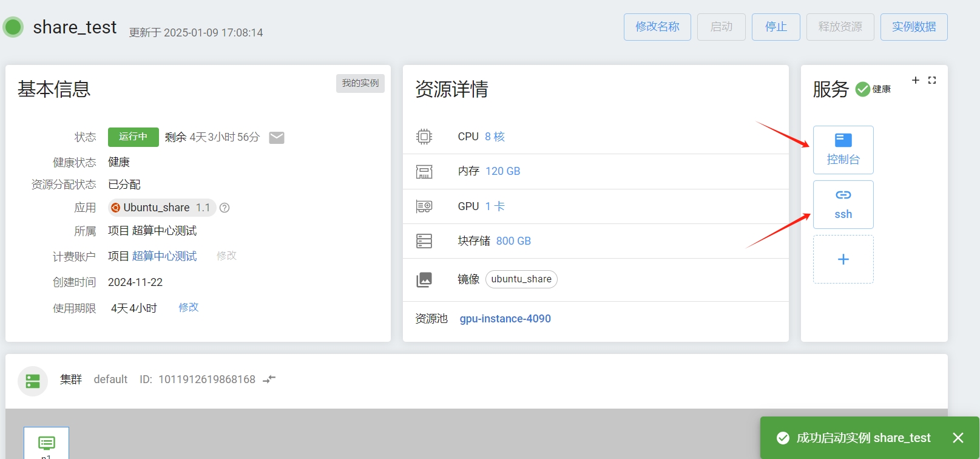Expand services panel to fullscreen
Screen dimensions: 980x459
point(932,80)
